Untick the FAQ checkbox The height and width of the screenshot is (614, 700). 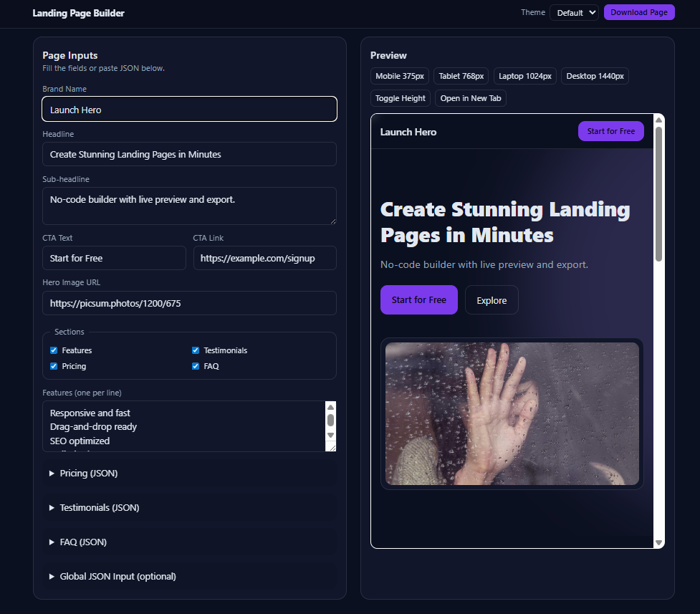tap(196, 366)
